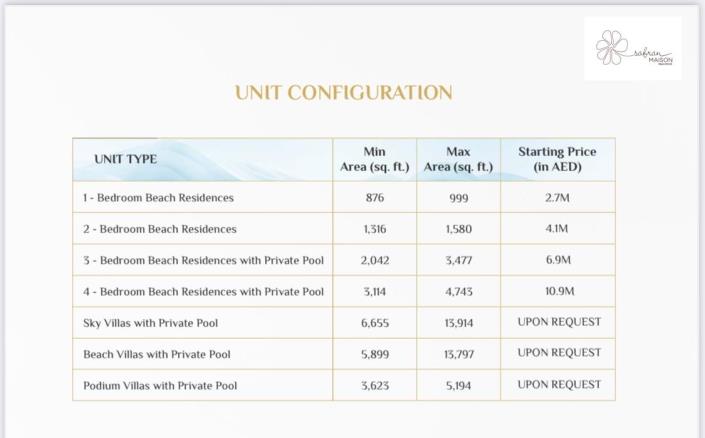Screen dimensions: 705x438
Task: Click the Safran Maison flower logo
Action: 633,49
